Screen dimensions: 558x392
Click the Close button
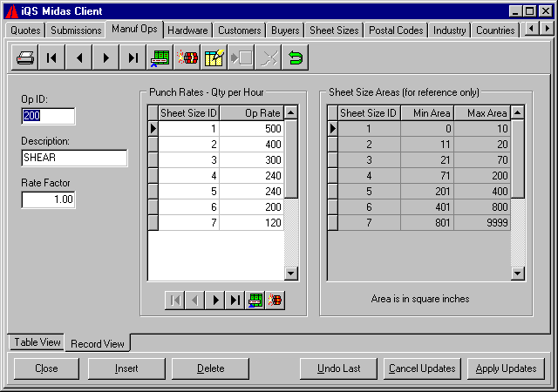tap(46, 368)
